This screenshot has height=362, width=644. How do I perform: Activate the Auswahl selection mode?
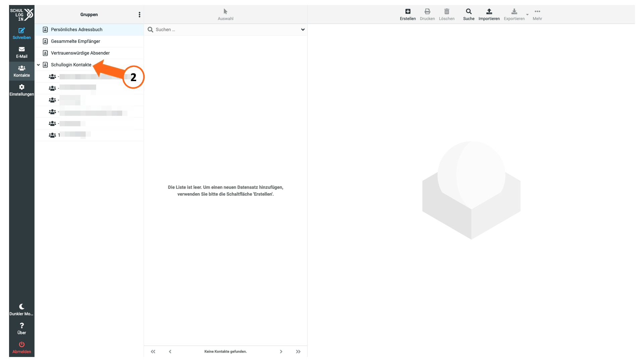225,14
